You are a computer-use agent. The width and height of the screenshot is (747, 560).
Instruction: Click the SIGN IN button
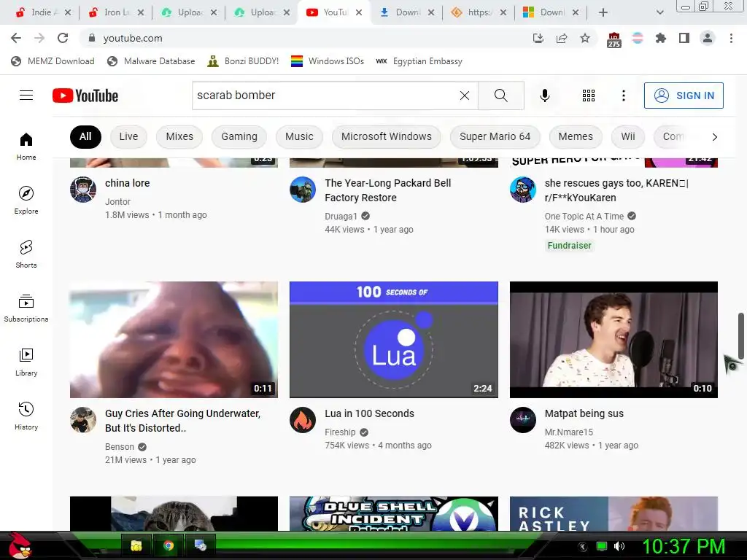683,96
